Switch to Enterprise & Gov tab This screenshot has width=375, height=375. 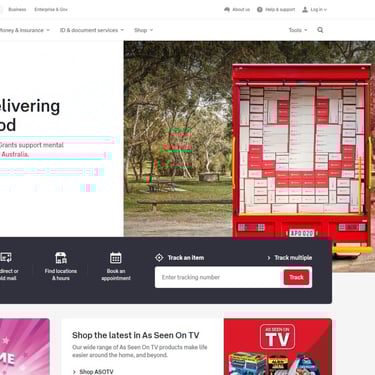coord(51,9)
